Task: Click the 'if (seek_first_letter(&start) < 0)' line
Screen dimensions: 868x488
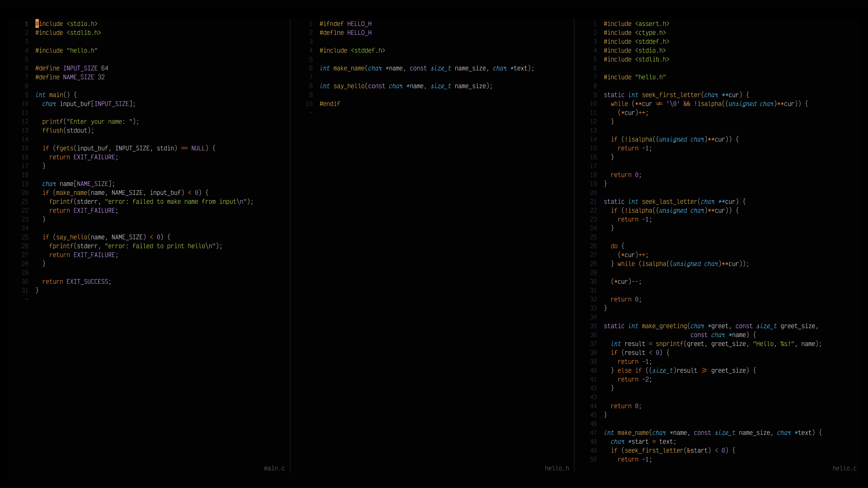Action: click(x=673, y=450)
